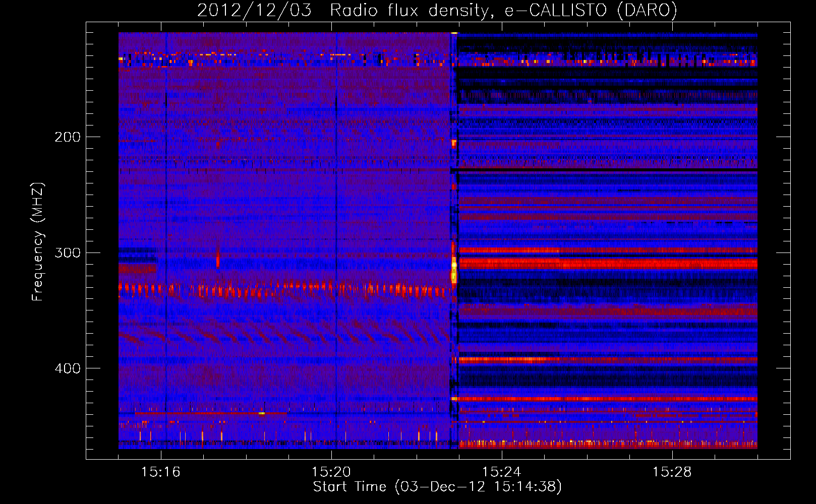Click the '15:16' time tick label
This screenshot has width=816, height=504.
click(x=161, y=472)
